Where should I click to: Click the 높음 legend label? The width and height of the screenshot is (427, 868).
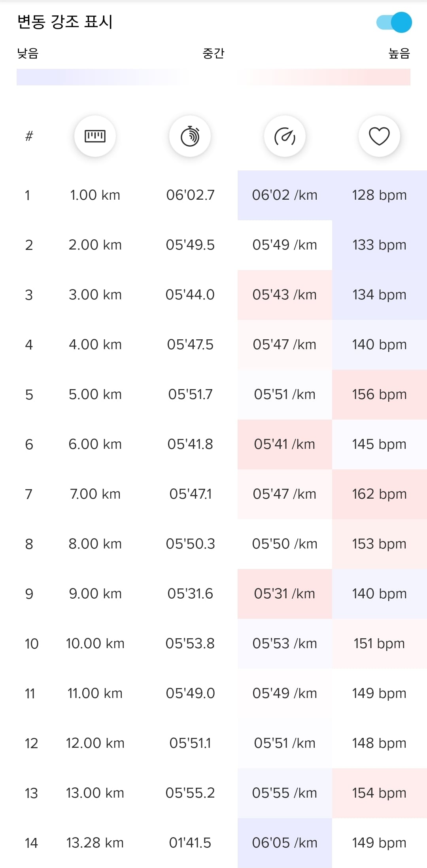point(399,53)
